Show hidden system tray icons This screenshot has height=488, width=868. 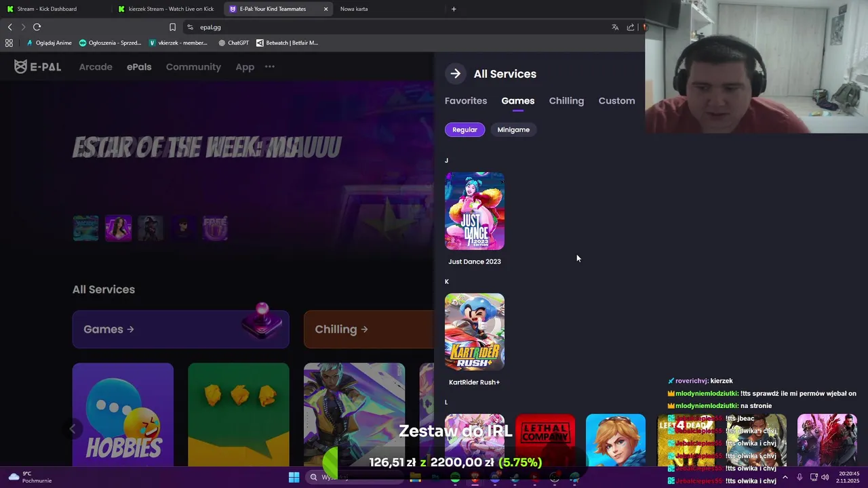[785, 477]
